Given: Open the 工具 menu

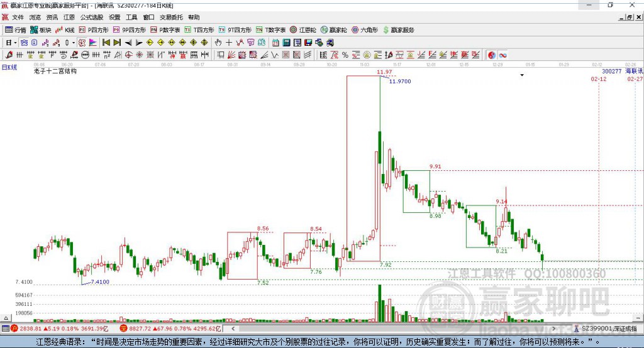Looking at the screenshot, I should (x=131, y=17).
